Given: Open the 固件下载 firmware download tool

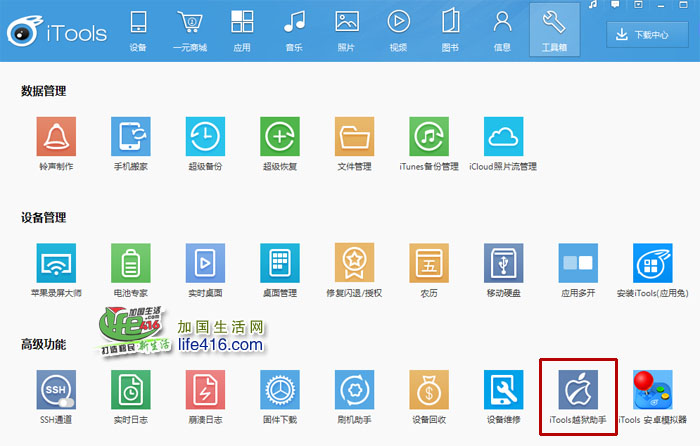Looking at the screenshot, I should pyautogui.click(x=280, y=390).
